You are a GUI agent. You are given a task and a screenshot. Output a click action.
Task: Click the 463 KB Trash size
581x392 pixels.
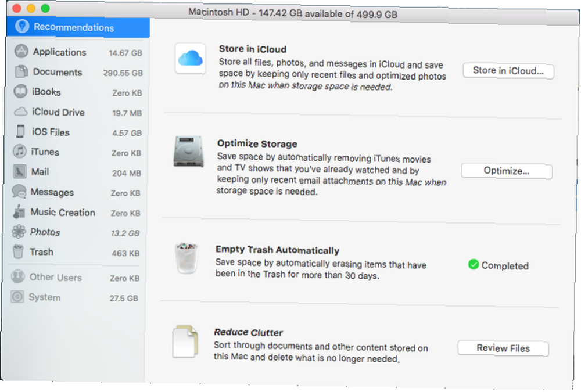click(x=125, y=253)
